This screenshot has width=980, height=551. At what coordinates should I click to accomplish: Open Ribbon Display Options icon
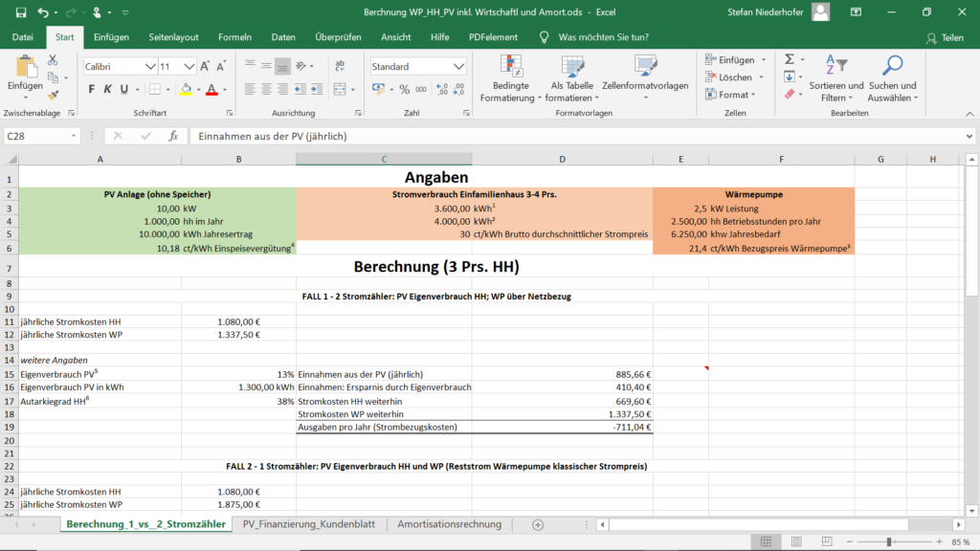point(856,11)
